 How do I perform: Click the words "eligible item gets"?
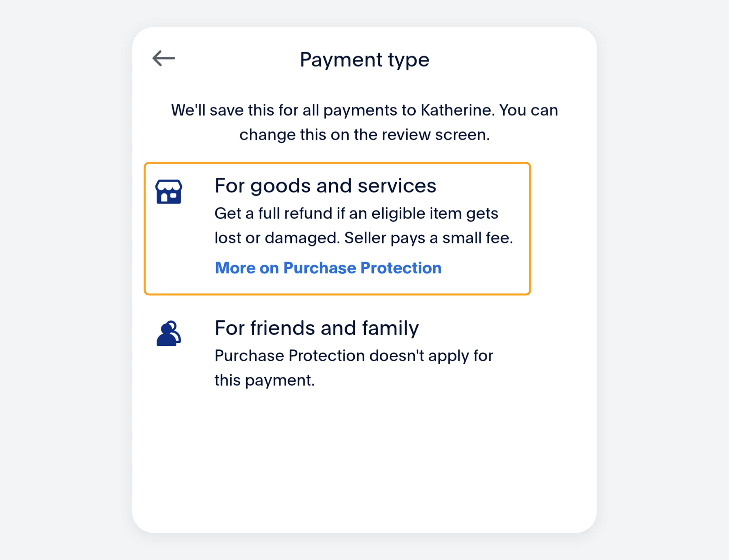tap(434, 214)
